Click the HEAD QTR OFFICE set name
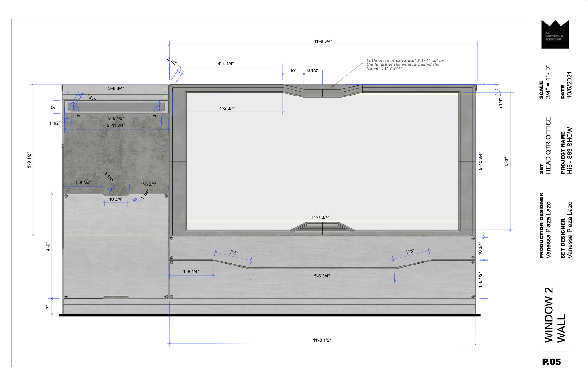588x380 pixels. (x=548, y=145)
